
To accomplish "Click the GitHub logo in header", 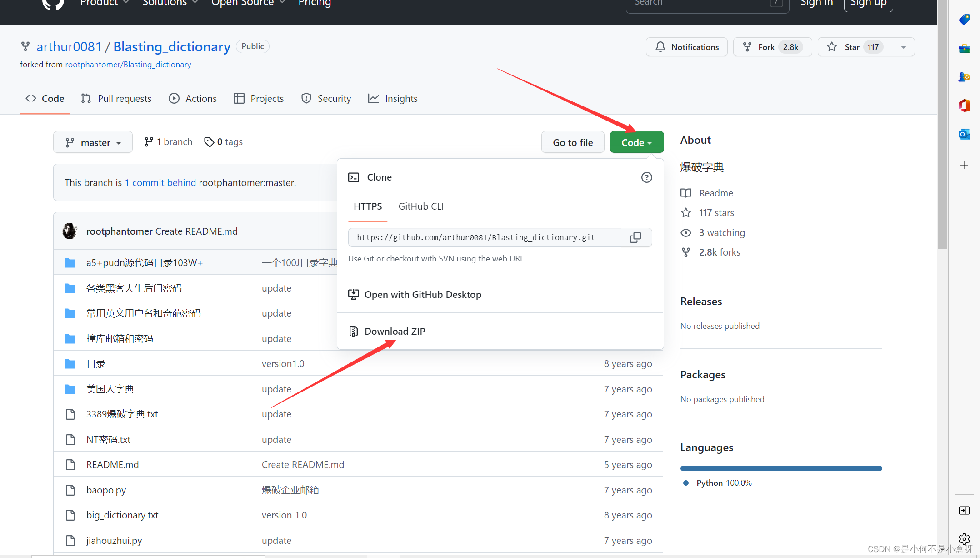I will pos(53,4).
